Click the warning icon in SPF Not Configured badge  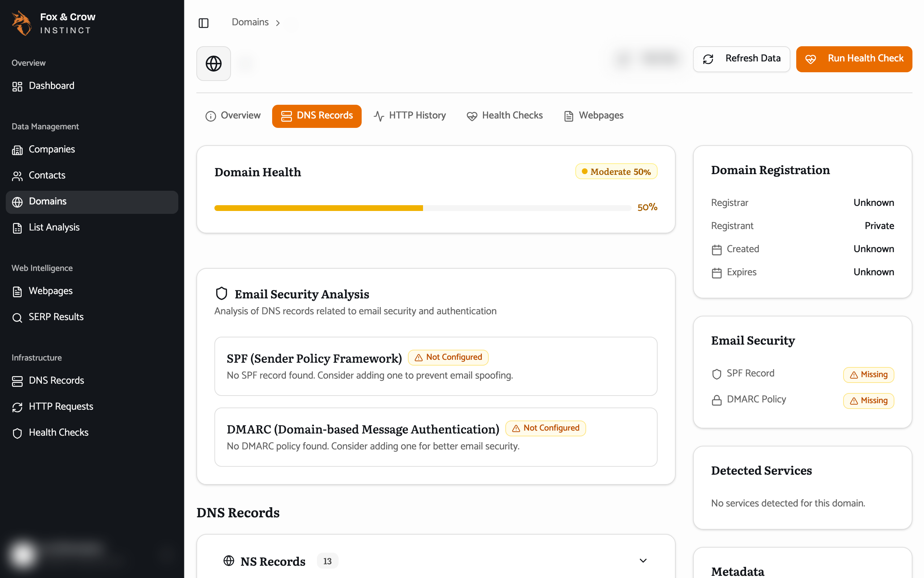(x=418, y=357)
